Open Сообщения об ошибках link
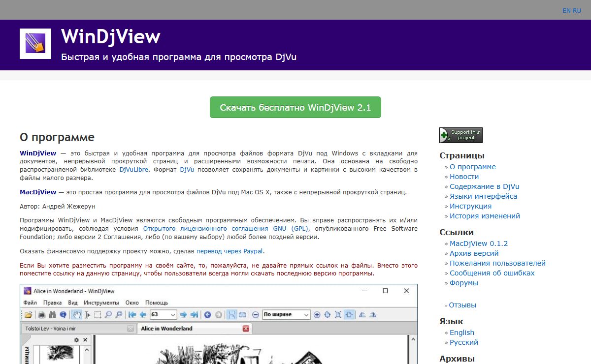Screen dimensions: 591x364 (492, 273)
